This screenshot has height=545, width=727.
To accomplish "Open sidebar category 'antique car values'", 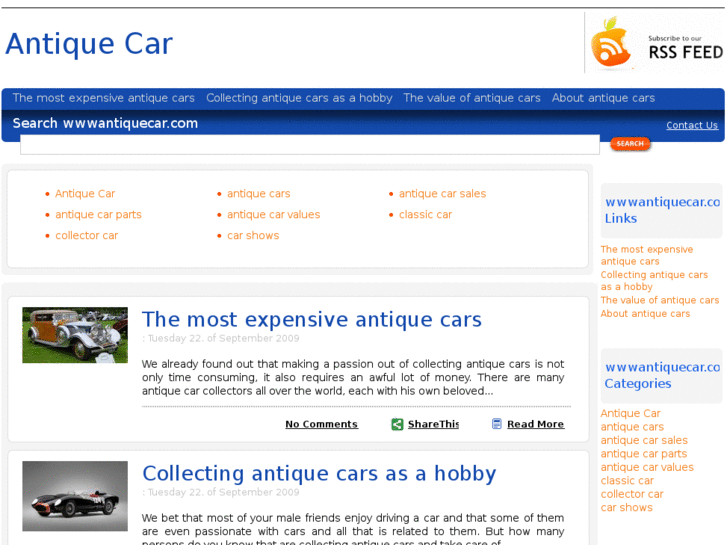I will coord(647,467).
